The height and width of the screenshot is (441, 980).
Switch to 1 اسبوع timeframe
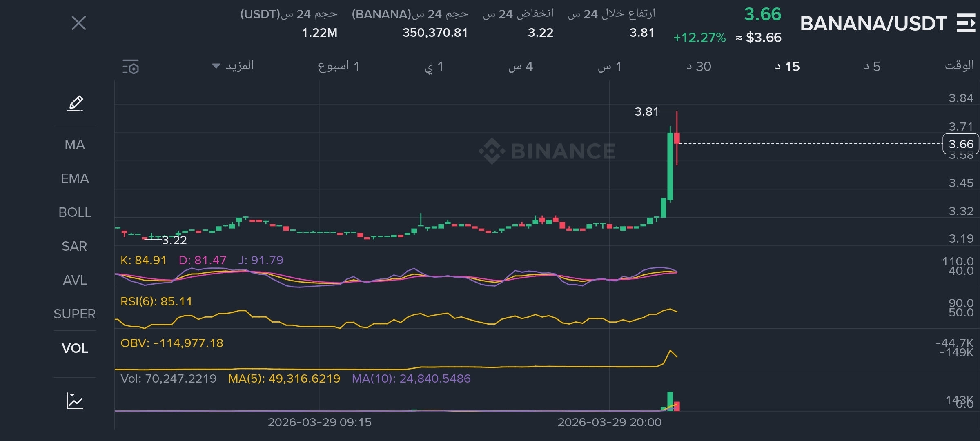coord(339,67)
